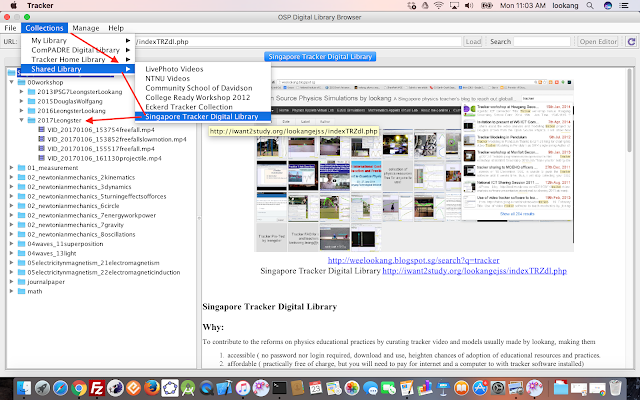
Task: Open the Manage menu
Action: pyautogui.click(x=86, y=28)
